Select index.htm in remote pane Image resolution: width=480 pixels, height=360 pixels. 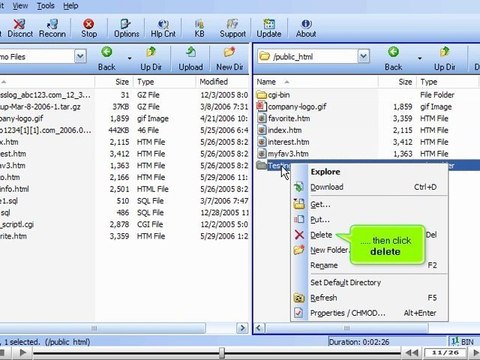pos(285,130)
